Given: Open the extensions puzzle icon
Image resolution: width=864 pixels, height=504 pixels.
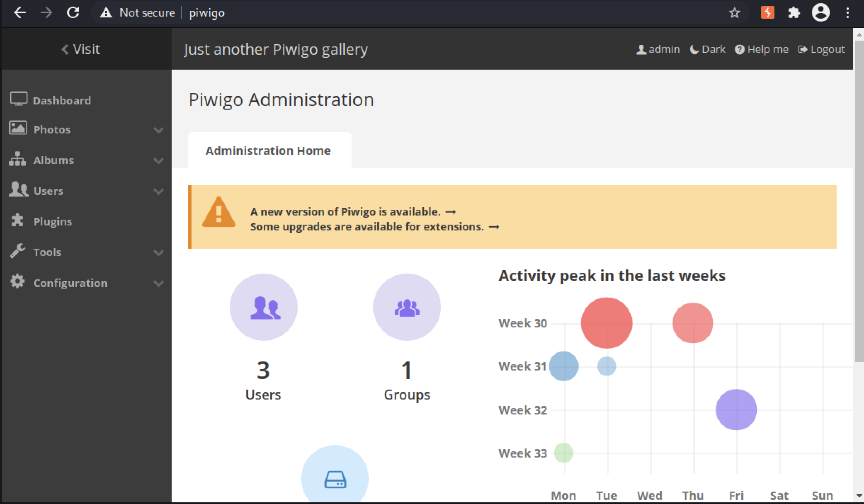Looking at the screenshot, I should 794,13.
